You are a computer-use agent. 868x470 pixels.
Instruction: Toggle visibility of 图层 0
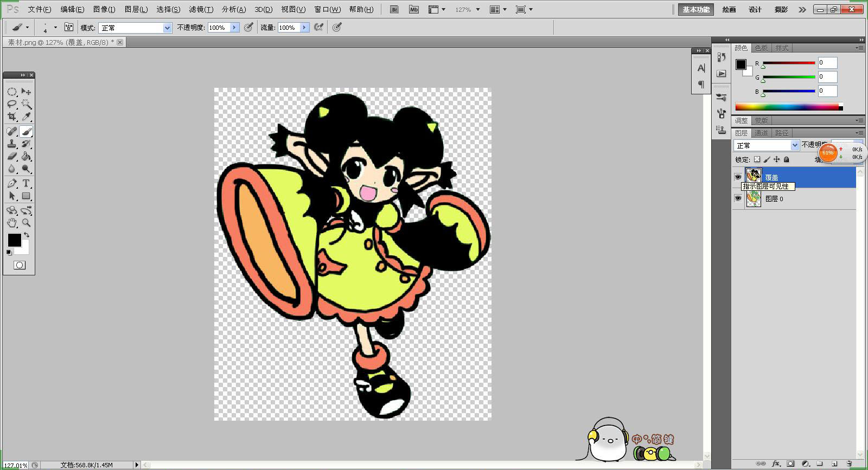pyautogui.click(x=738, y=199)
